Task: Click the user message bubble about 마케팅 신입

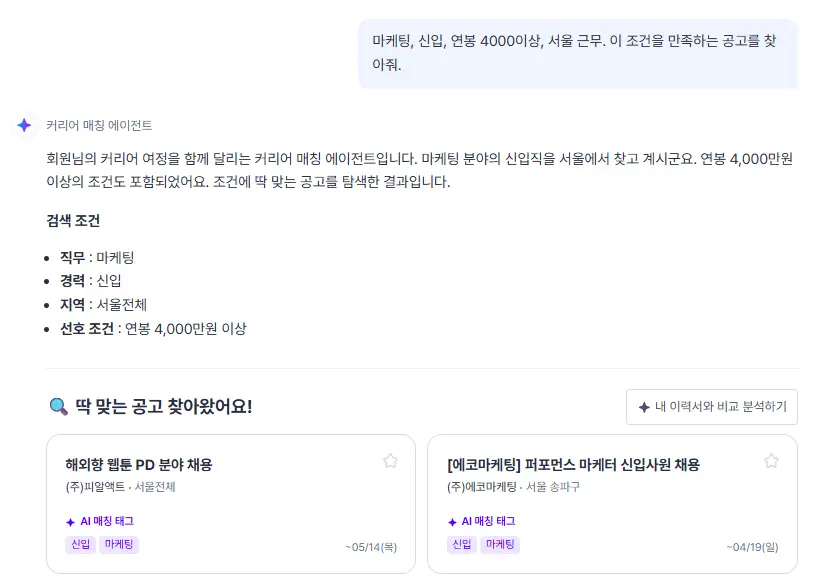Action: 578,53
